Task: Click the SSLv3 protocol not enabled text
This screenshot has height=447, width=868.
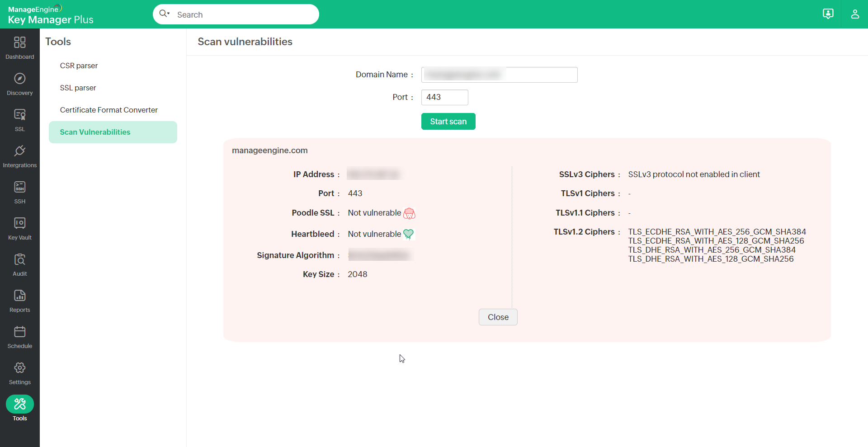Action: (x=694, y=174)
